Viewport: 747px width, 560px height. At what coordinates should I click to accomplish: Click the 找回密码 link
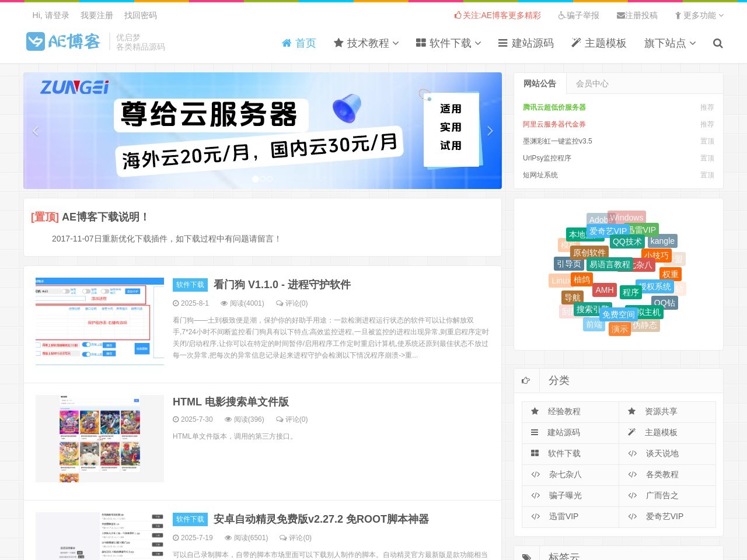[x=141, y=15]
